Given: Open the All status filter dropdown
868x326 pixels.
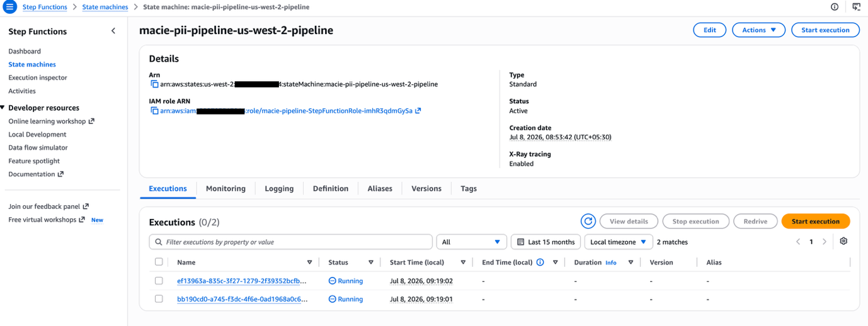Looking at the screenshot, I should [x=471, y=242].
